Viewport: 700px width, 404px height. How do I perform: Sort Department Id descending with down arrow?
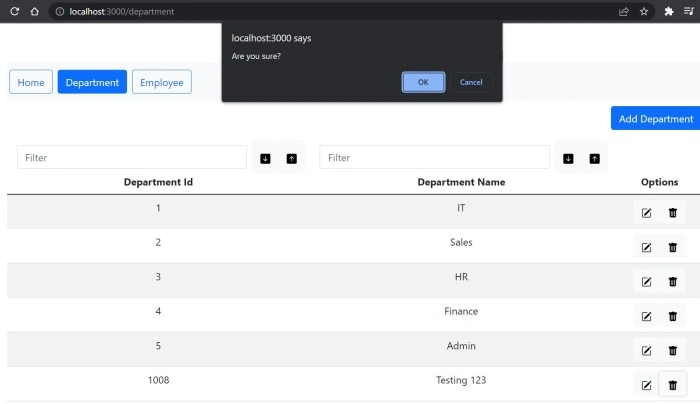pyautogui.click(x=265, y=158)
